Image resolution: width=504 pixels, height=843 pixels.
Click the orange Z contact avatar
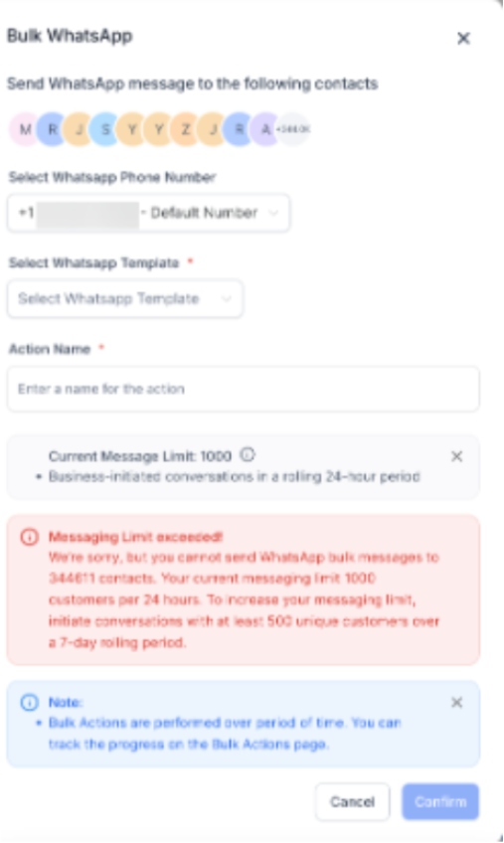click(186, 129)
